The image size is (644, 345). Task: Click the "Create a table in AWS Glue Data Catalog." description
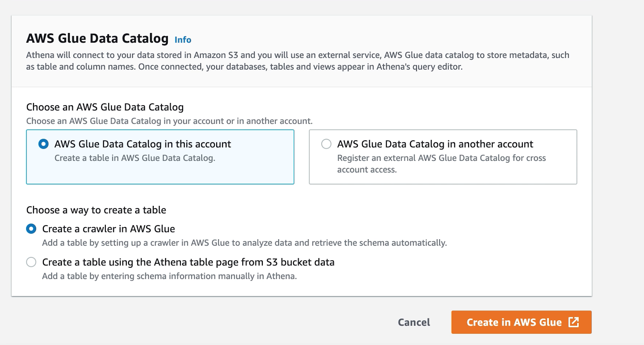[x=134, y=158]
